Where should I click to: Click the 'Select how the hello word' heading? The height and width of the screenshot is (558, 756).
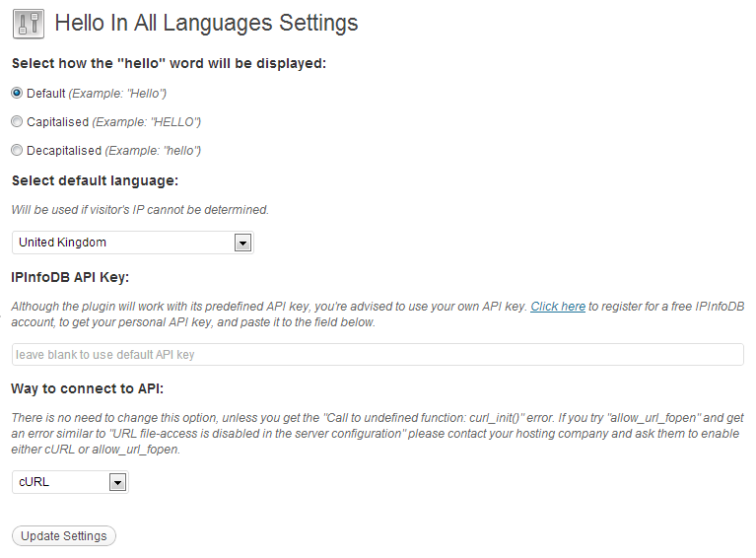coord(169,64)
